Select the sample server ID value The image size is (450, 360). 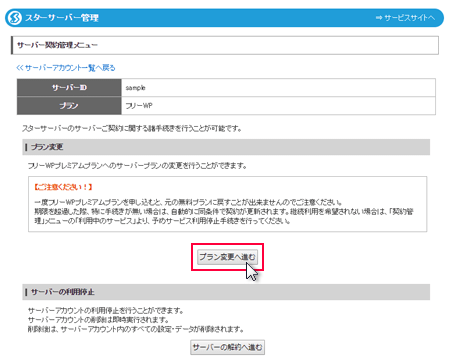(x=135, y=88)
